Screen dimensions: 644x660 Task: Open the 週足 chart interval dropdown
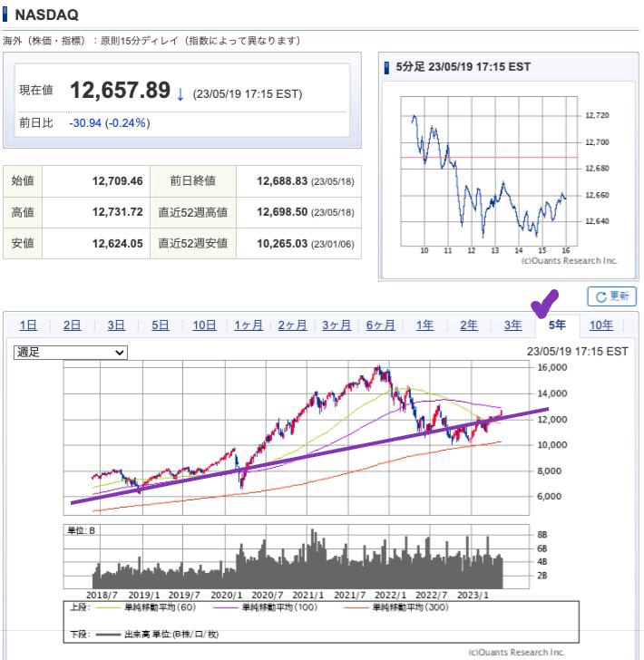71,353
